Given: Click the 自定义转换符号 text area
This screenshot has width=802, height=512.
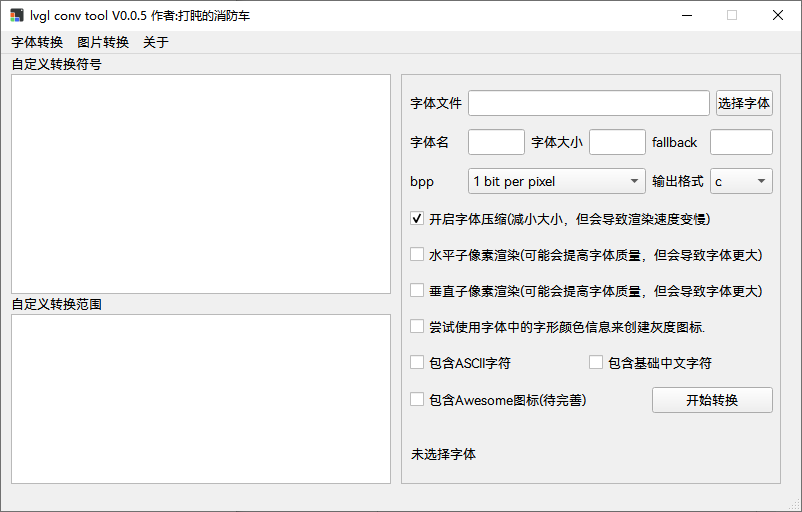Looking at the screenshot, I should click(201, 184).
